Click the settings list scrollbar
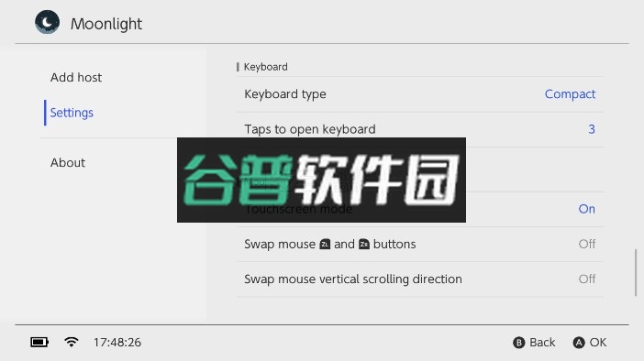This screenshot has height=361, width=644. click(636, 272)
